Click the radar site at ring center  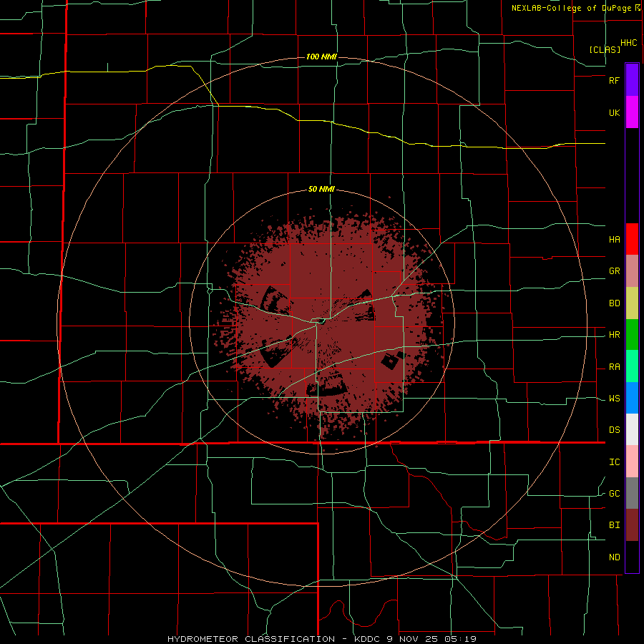pyautogui.click(x=322, y=321)
